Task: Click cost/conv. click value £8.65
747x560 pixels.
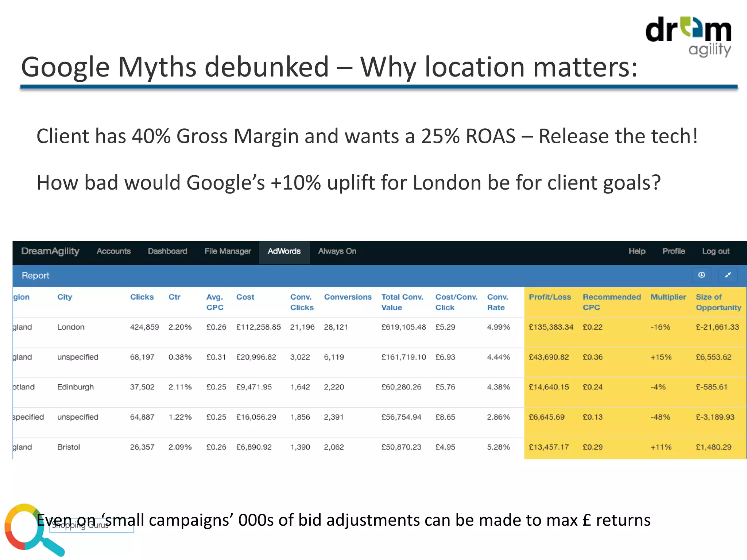Action: point(445,417)
